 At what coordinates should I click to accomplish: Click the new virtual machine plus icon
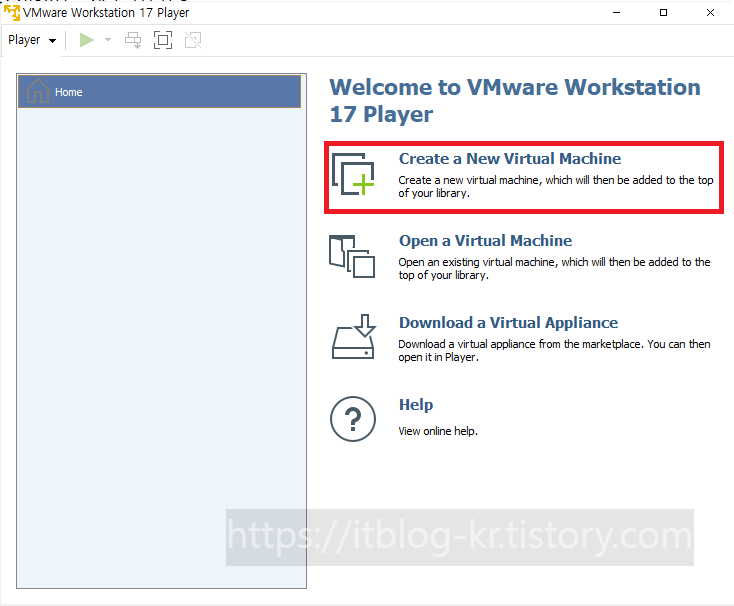point(353,174)
